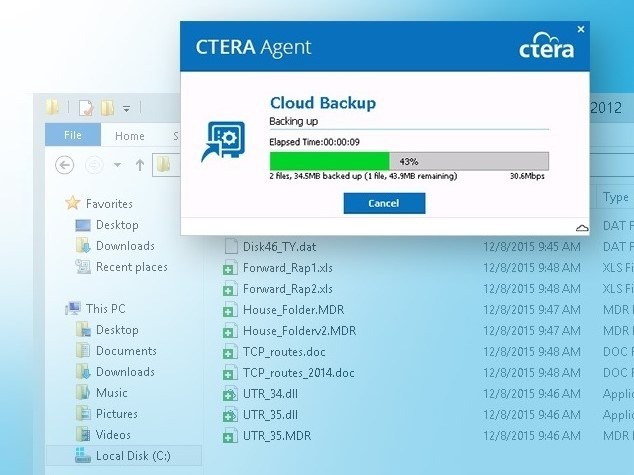Click the Recent places icon

tap(83, 266)
